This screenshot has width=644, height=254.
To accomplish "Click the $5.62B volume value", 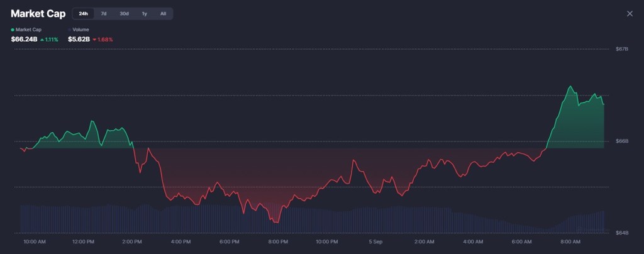I will tap(79, 40).
